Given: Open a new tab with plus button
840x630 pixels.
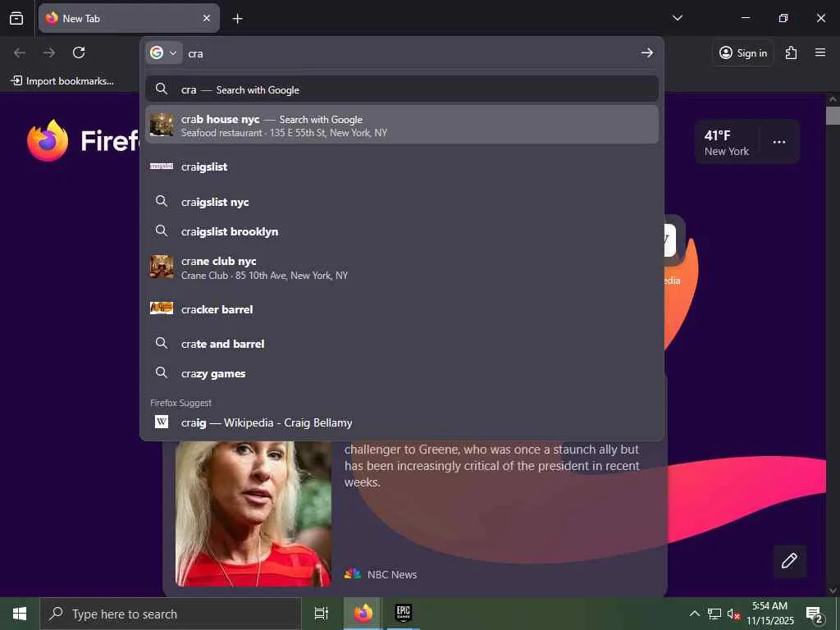Looking at the screenshot, I should [237, 19].
